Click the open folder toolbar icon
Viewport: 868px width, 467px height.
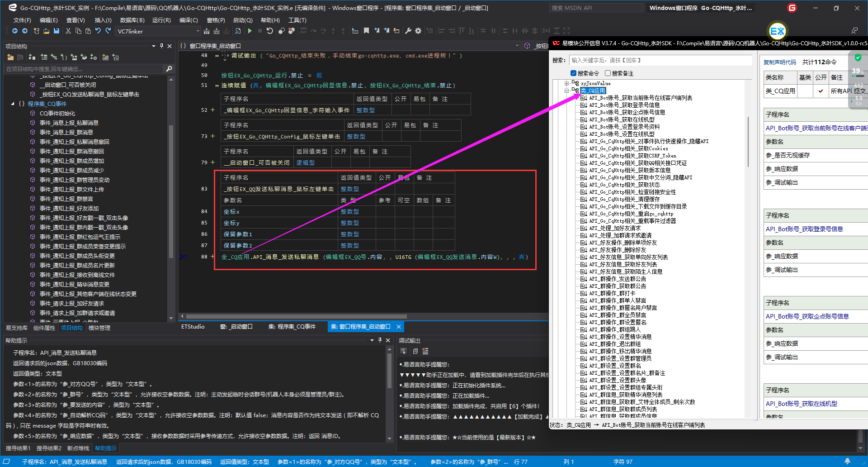47,31
